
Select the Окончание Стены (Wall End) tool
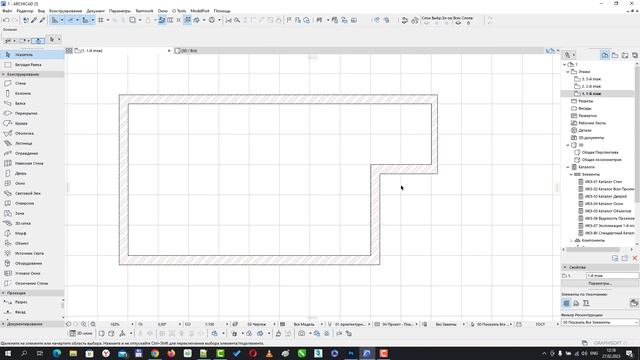[32, 283]
